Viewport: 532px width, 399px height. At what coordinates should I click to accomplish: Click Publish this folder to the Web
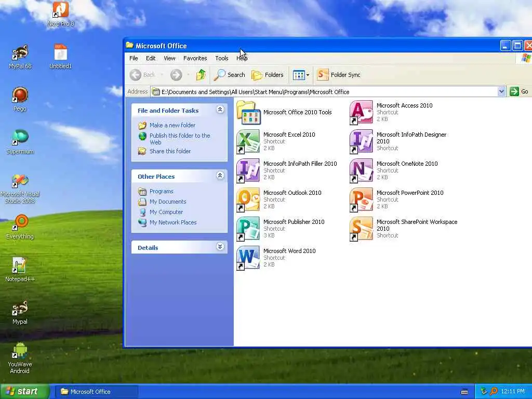pos(180,139)
